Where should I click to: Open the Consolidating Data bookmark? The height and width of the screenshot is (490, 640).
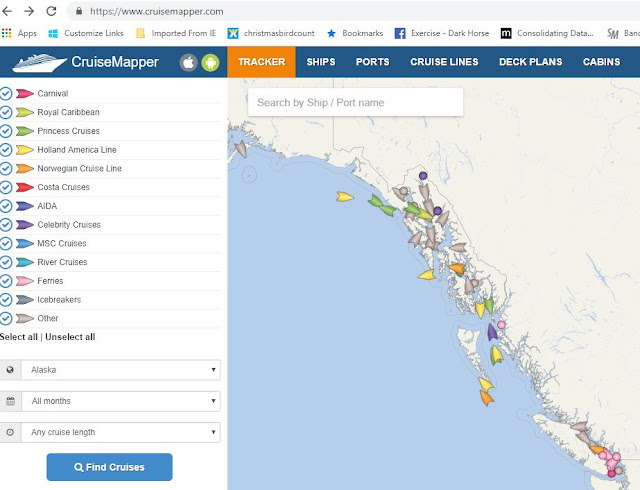point(547,33)
